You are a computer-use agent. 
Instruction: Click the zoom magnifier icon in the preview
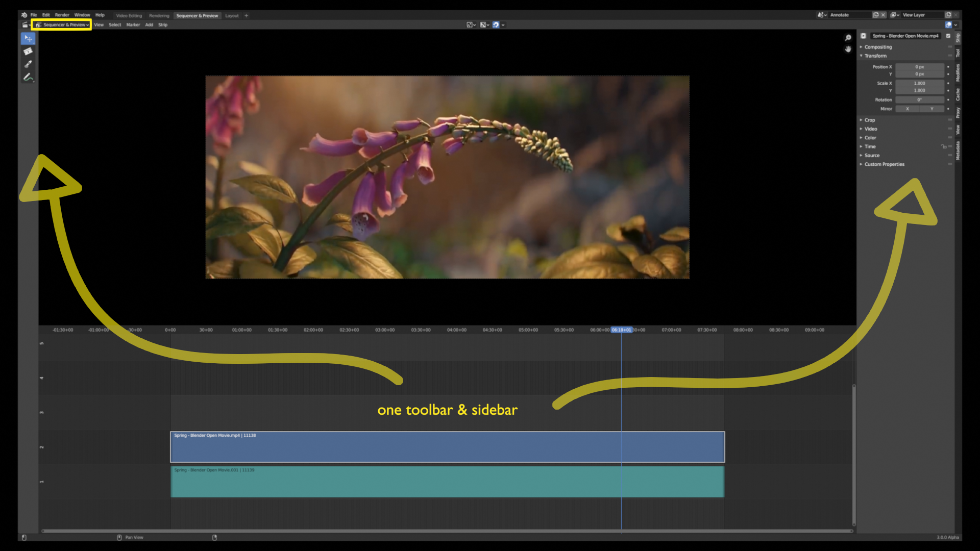pyautogui.click(x=847, y=37)
